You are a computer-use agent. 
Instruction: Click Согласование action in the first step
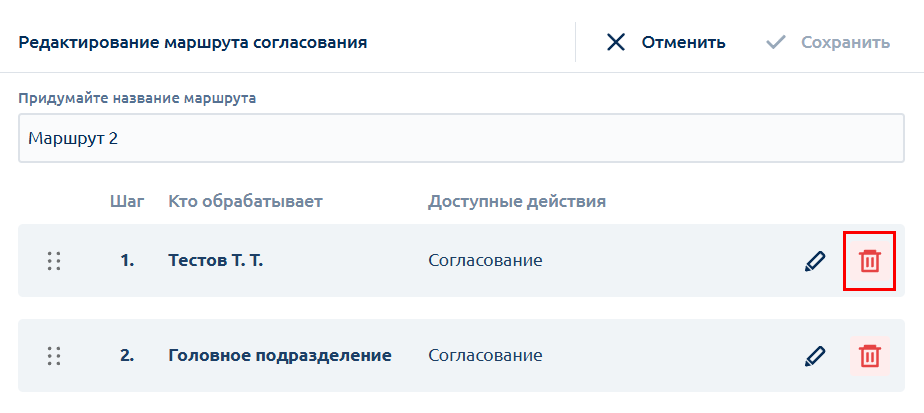(486, 260)
